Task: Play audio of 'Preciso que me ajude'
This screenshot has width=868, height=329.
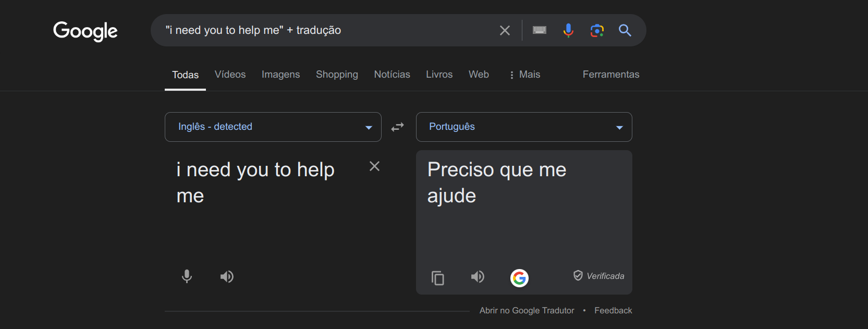Action: pyautogui.click(x=477, y=277)
